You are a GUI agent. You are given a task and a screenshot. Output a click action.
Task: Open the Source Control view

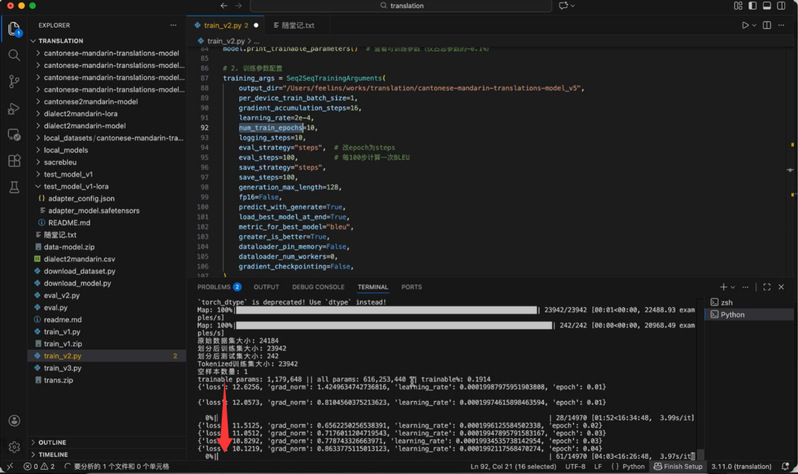[x=14, y=82]
